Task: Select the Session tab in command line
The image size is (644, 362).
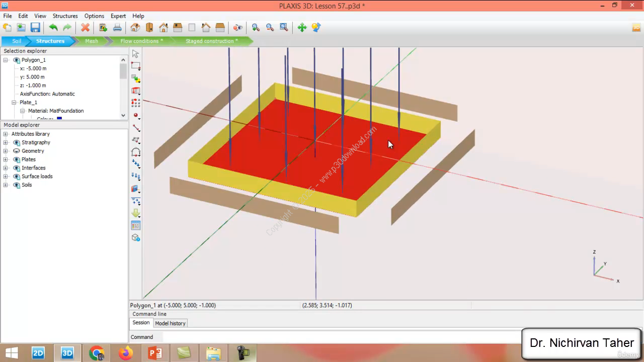Action: (141, 323)
